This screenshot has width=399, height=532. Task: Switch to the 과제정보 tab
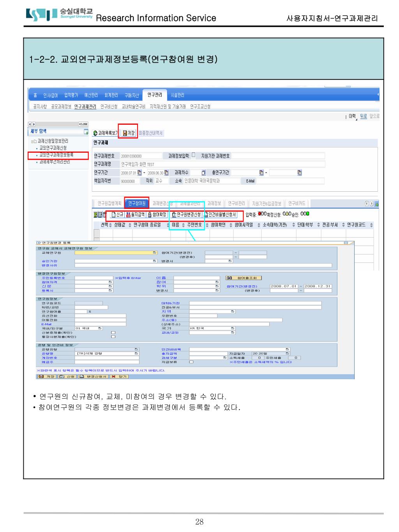pyautogui.click(x=214, y=203)
